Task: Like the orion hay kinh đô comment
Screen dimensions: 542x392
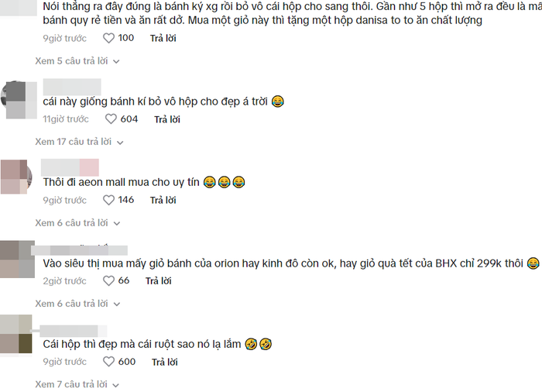Action: click(108, 280)
